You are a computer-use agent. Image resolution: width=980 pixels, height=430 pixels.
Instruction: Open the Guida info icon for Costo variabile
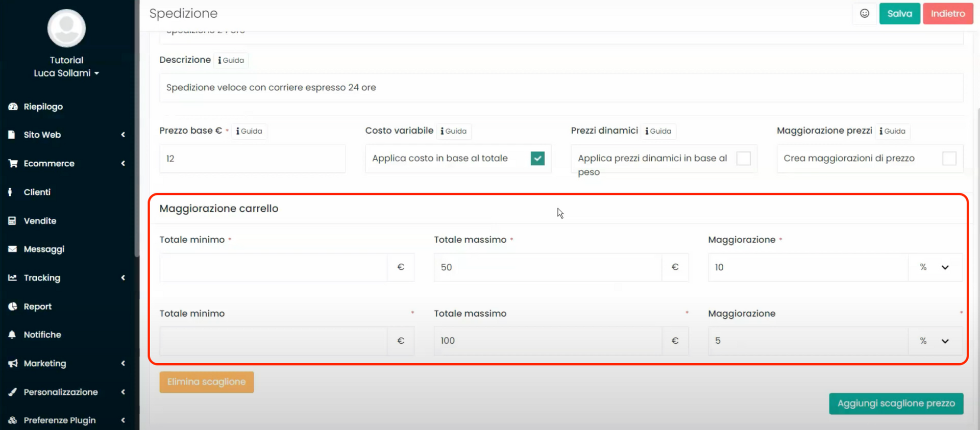(453, 131)
